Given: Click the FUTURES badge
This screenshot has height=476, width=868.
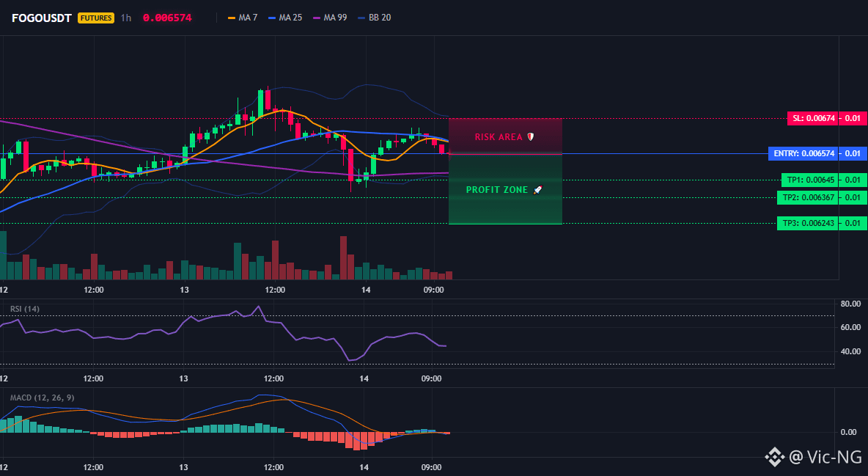Looking at the screenshot, I should pos(96,18).
